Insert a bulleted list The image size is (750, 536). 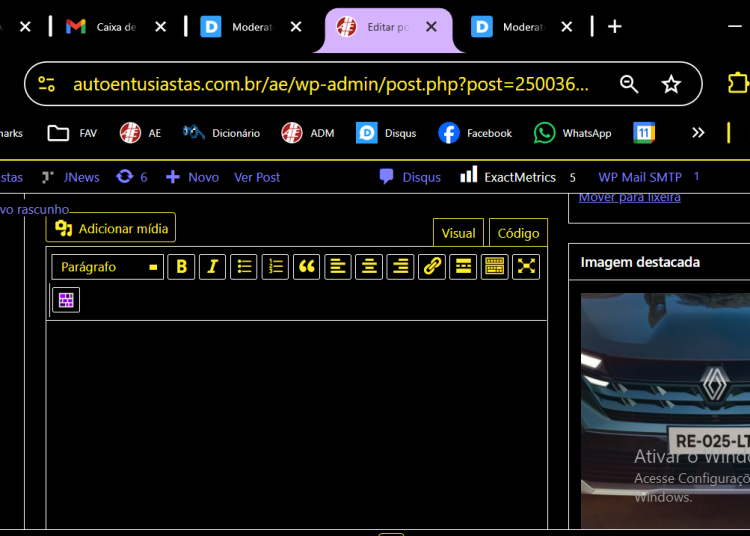coord(243,266)
